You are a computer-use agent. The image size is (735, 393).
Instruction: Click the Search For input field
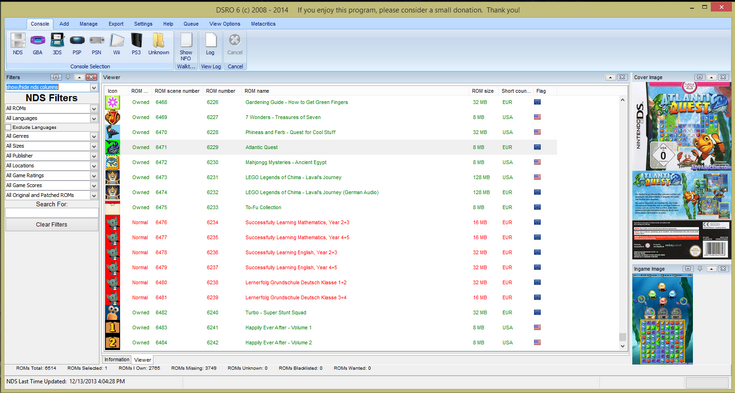tap(52, 213)
